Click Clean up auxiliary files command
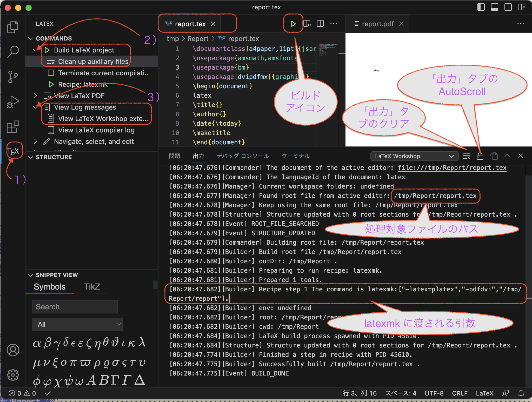 [x=93, y=62]
